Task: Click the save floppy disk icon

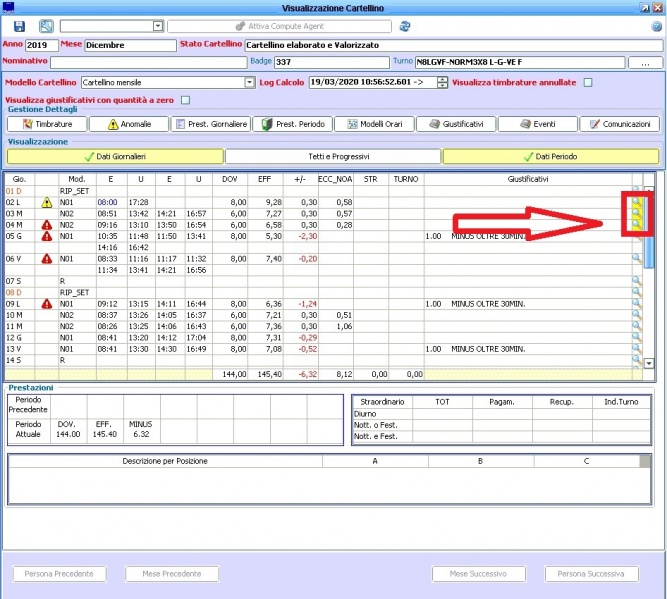Action: (x=18, y=26)
